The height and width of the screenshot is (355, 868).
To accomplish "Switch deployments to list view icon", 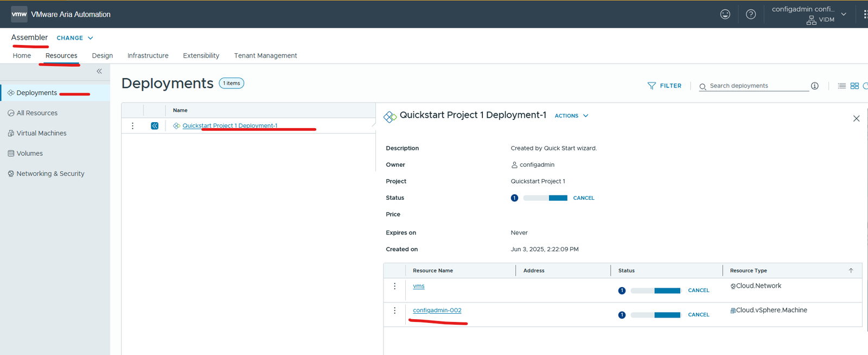I will coord(841,86).
